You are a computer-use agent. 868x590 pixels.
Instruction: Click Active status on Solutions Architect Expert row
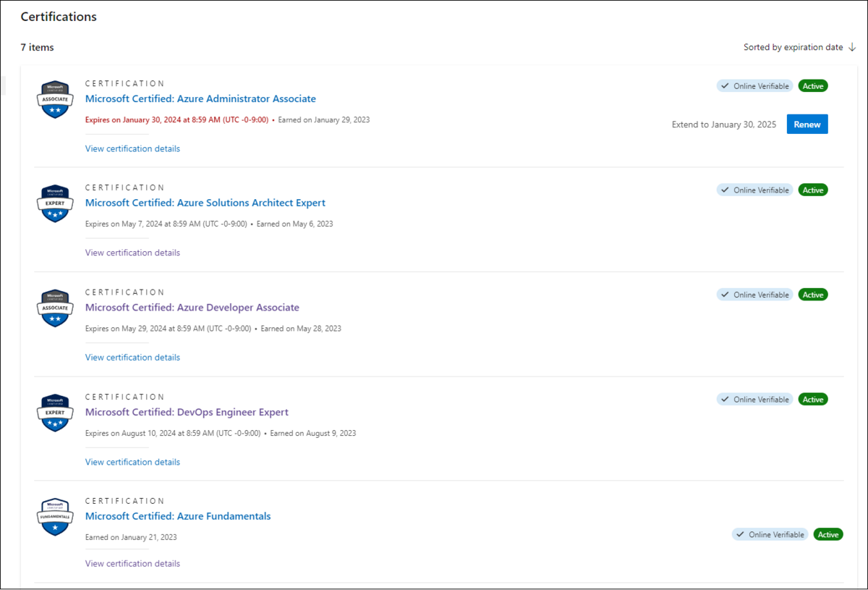(x=813, y=190)
